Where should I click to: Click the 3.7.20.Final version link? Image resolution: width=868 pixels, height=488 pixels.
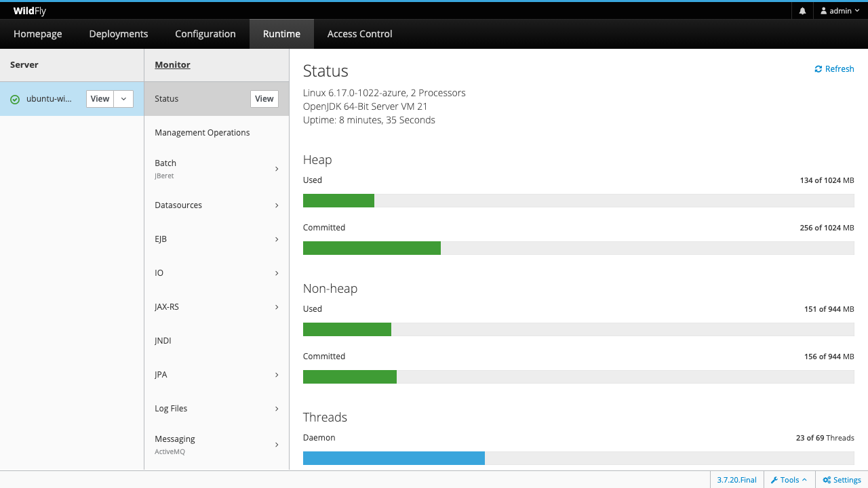point(737,480)
